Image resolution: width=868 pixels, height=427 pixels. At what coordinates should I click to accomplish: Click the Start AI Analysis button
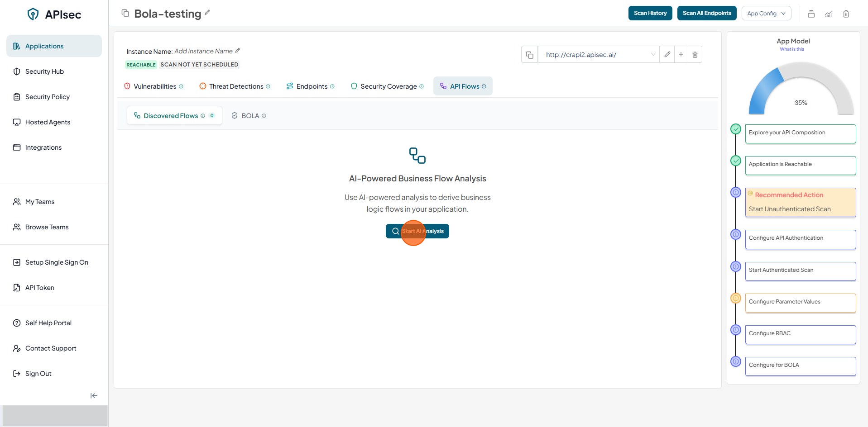pyautogui.click(x=417, y=231)
